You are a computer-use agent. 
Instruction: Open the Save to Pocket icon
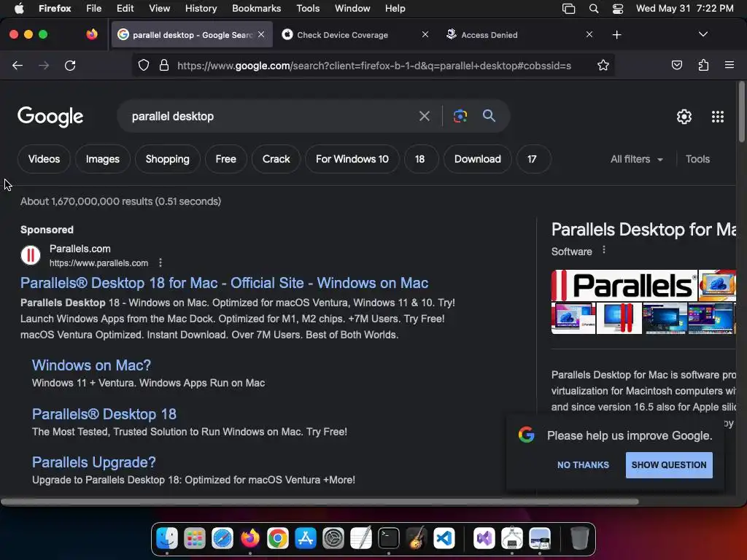click(676, 65)
